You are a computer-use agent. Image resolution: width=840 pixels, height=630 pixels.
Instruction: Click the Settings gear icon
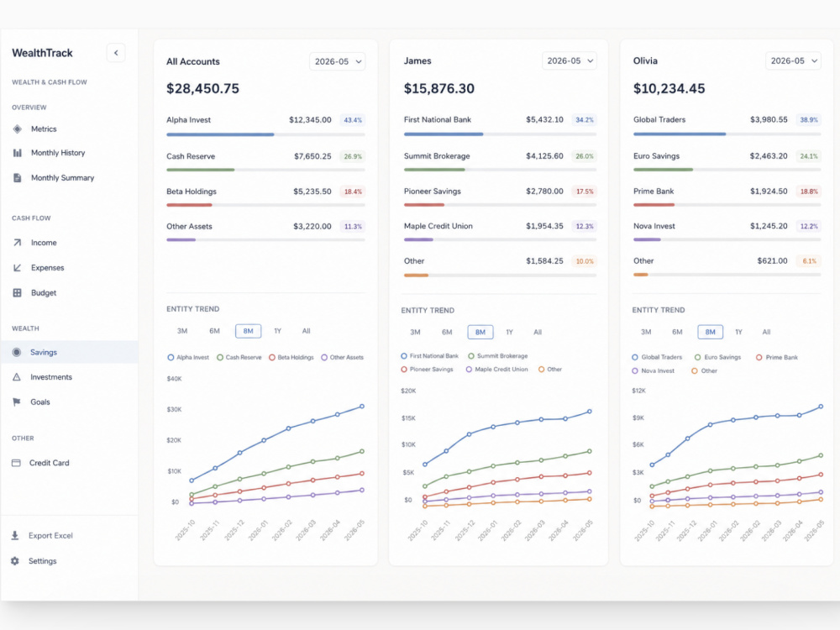click(x=15, y=561)
